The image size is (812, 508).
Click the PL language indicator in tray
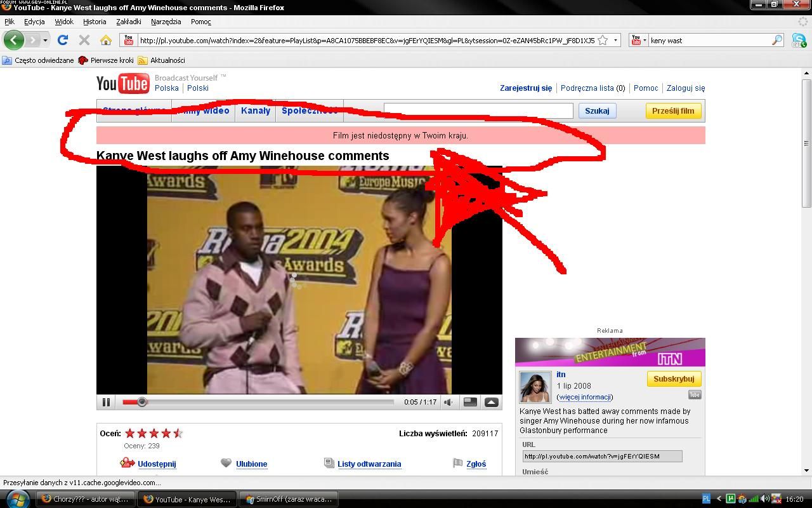tap(706, 499)
